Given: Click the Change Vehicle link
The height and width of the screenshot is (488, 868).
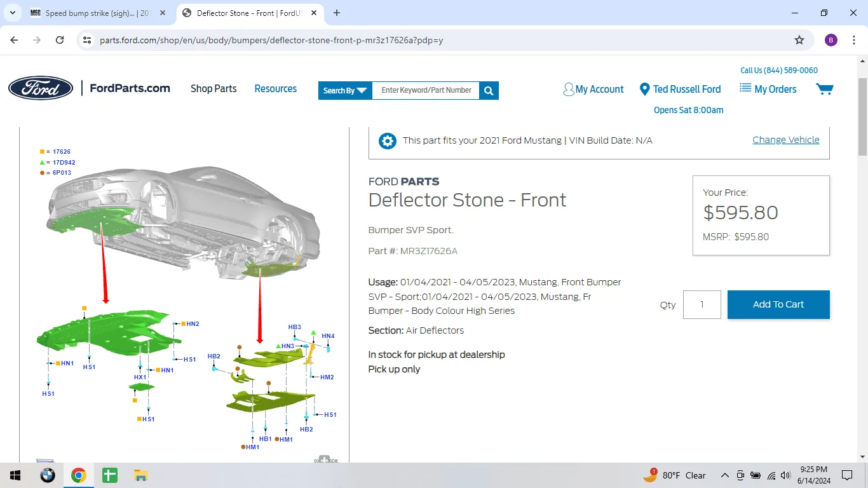Looking at the screenshot, I should [786, 140].
